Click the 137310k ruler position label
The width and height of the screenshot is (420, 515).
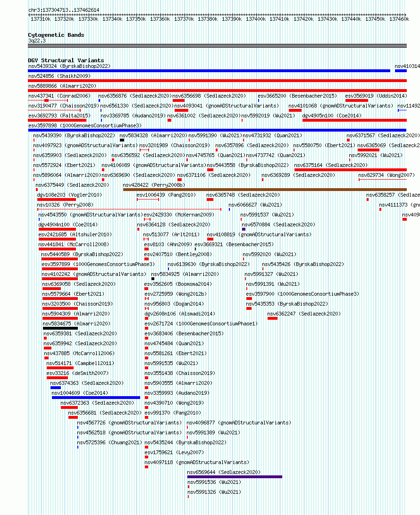tap(41, 19)
